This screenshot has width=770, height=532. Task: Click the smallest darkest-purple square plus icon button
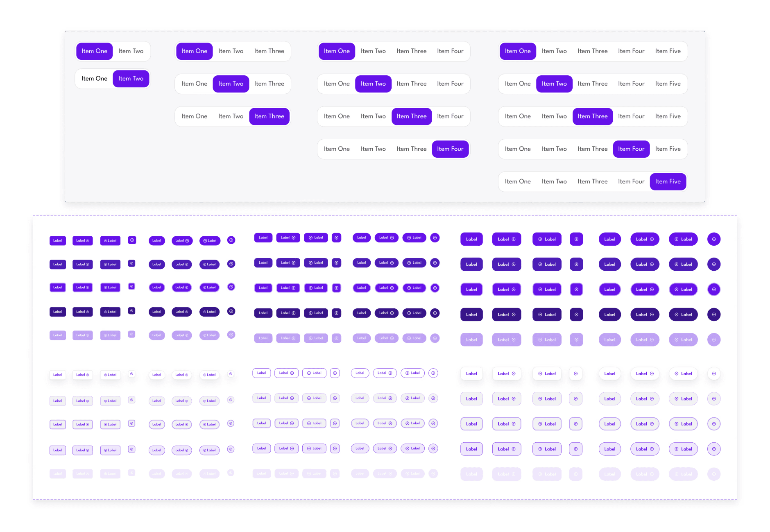point(131,311)
